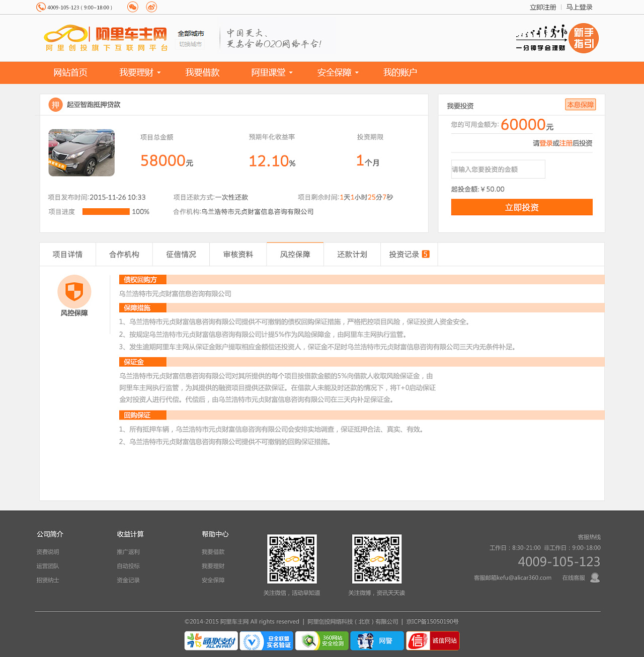Click the 在线客服 avatar icon in footer

coord(595,578)
